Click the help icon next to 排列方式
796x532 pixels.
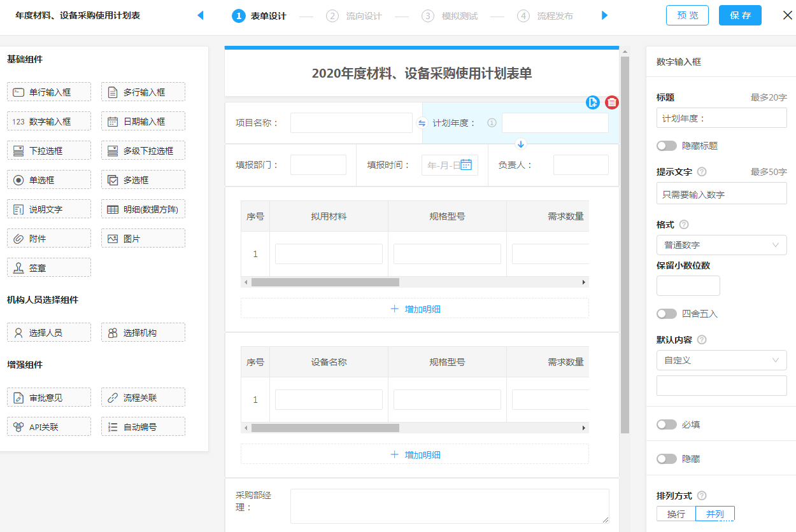tap(702, 496)
